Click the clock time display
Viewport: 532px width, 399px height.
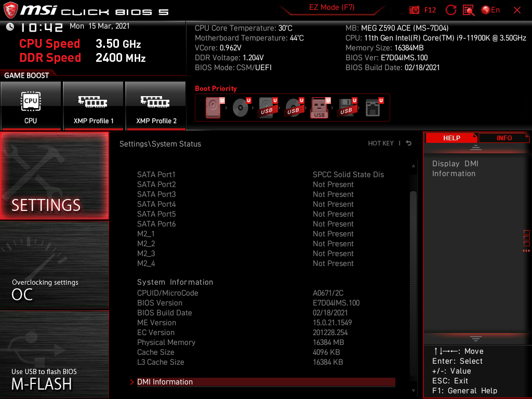[42, 27]
